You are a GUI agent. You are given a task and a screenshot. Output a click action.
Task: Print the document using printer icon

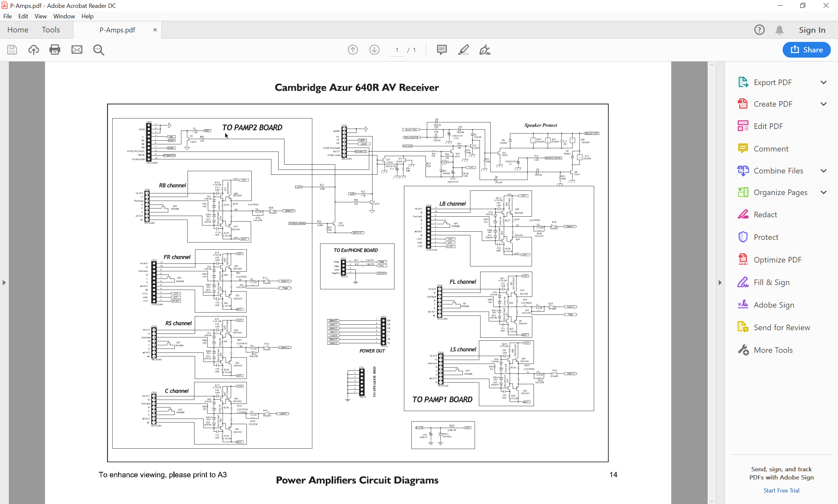pos(55,50)
